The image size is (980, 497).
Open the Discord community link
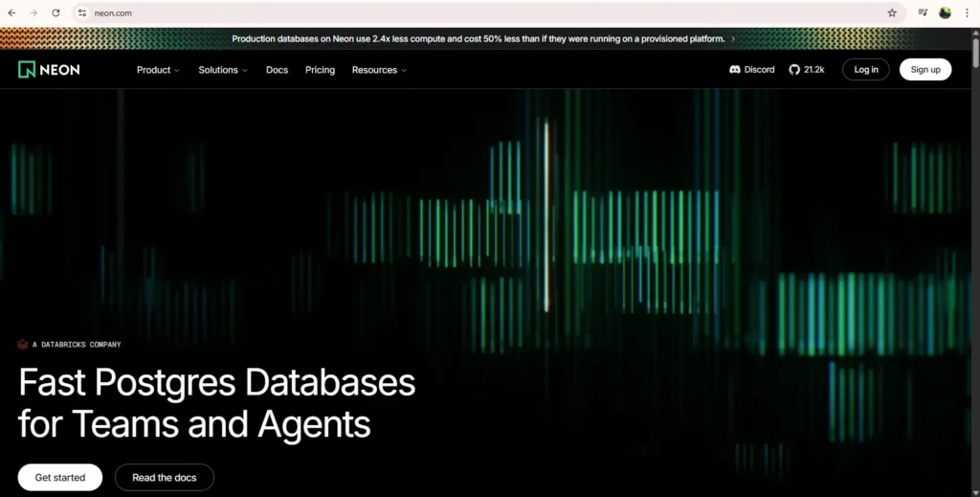(751, 70)
